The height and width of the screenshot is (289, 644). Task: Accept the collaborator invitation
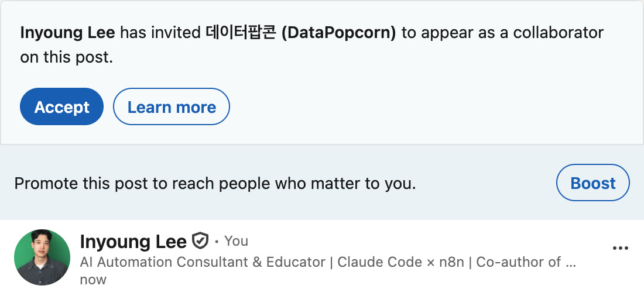coord(61,106)
